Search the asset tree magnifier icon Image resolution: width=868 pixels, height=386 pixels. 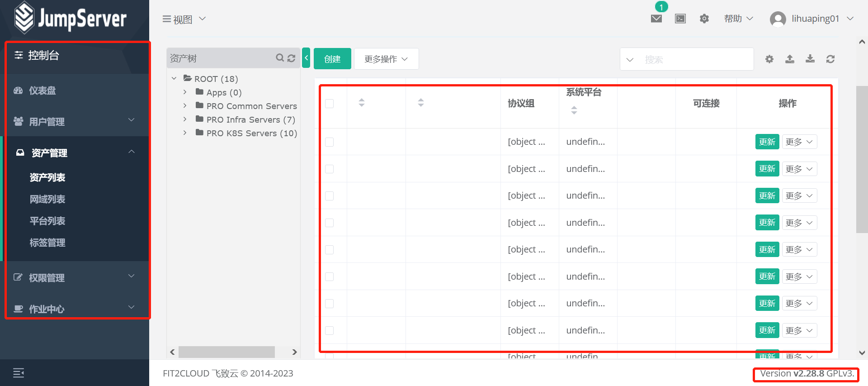[x=280, y=58]
